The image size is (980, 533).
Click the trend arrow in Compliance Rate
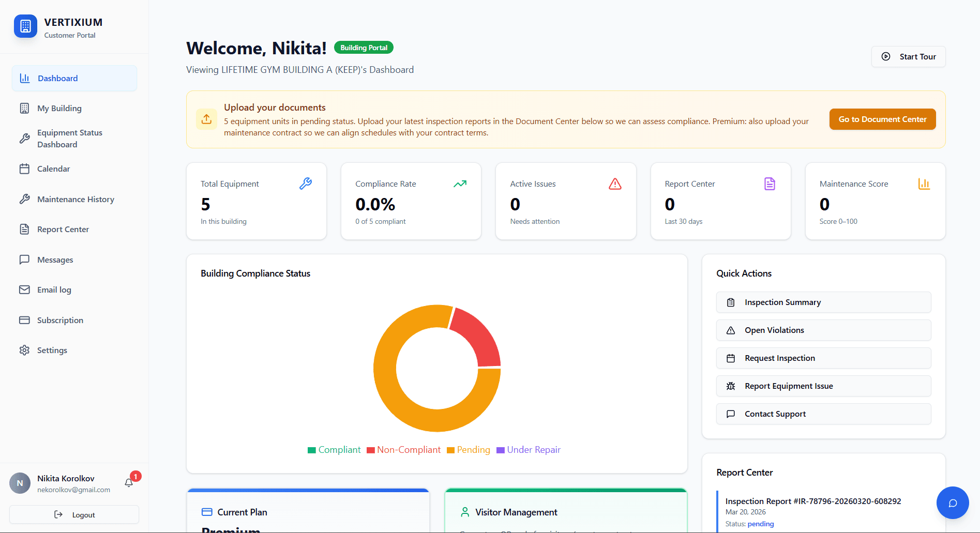460,184
